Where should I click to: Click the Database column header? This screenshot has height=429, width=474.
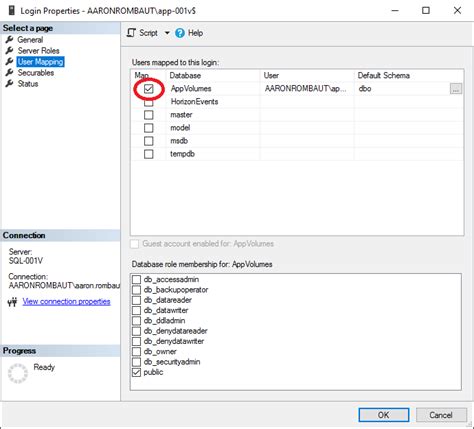pos(213,76)
